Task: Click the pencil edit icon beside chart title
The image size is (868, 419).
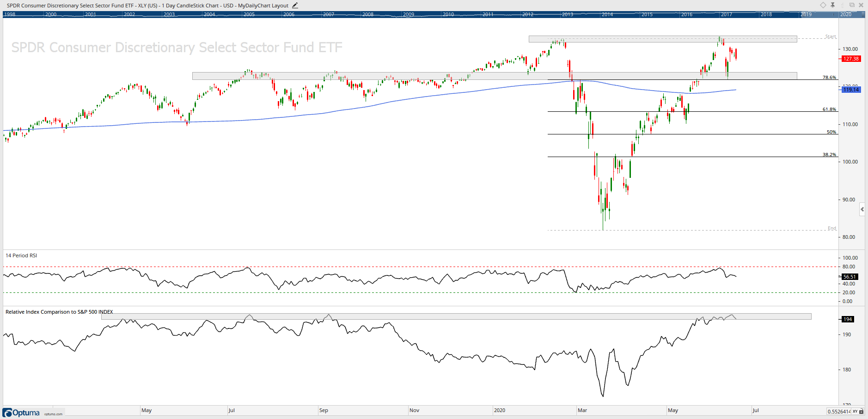Action: 295,6
